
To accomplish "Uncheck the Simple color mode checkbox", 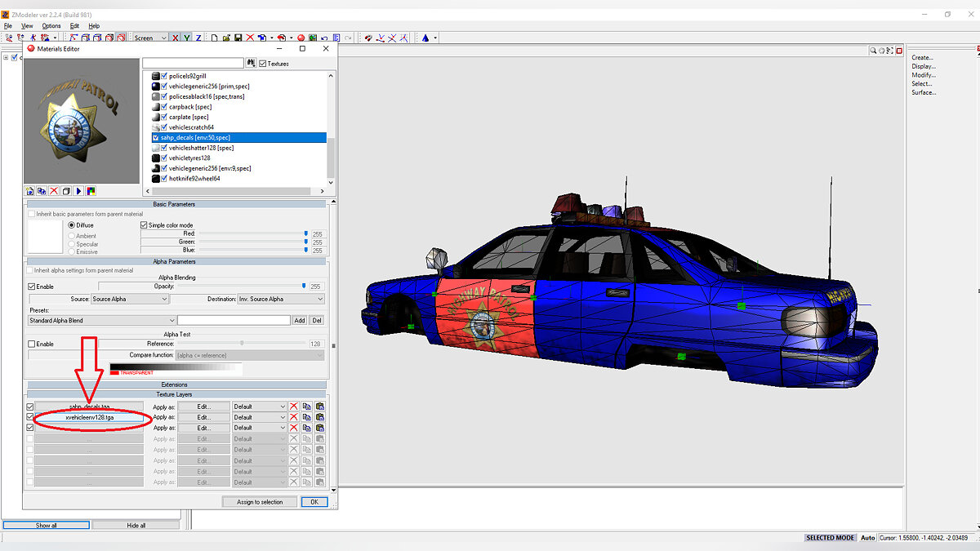I will pos(145,225).
